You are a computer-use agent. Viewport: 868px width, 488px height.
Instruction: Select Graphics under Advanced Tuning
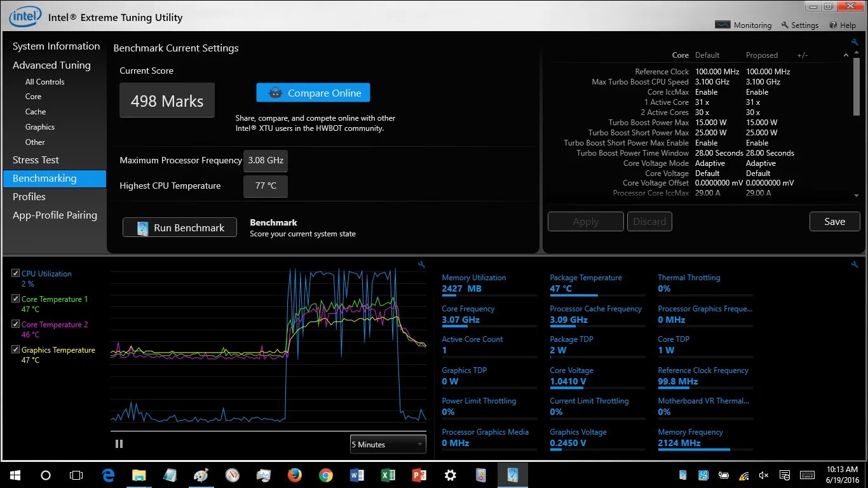pyautogui.click(x=40, y=127)
